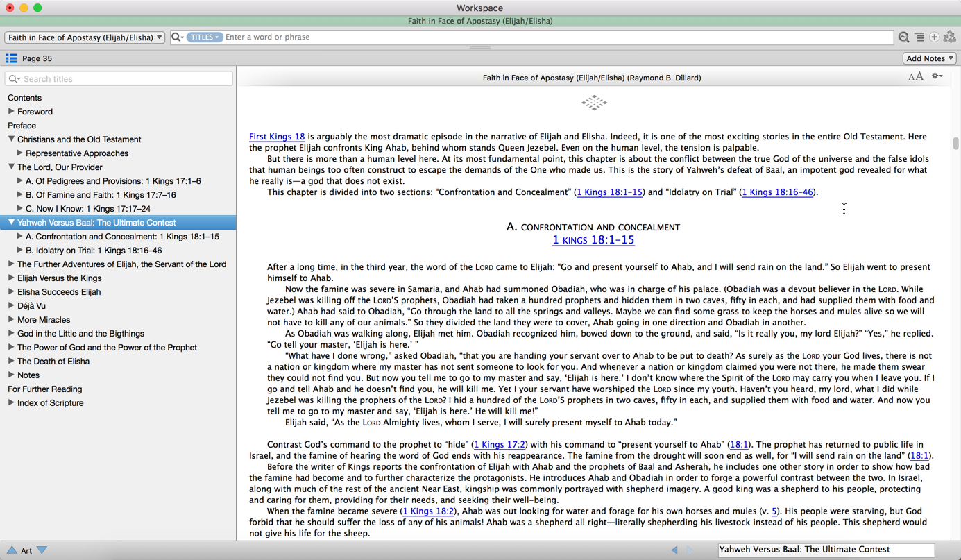Open B. Of Famine and Faith
The width and height of the screenshot is (961, 560).
click(x=101, y=195)
